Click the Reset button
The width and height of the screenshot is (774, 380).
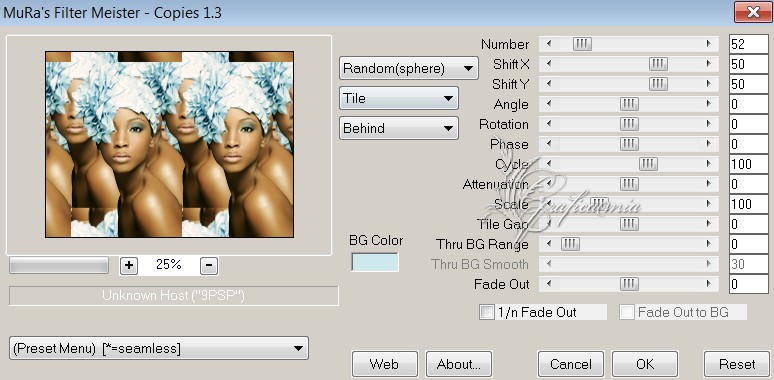736,364
